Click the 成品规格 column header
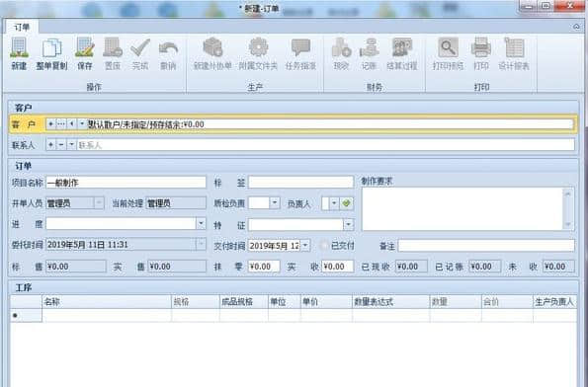This screenshot has height=387, width=588. [244, 301]
